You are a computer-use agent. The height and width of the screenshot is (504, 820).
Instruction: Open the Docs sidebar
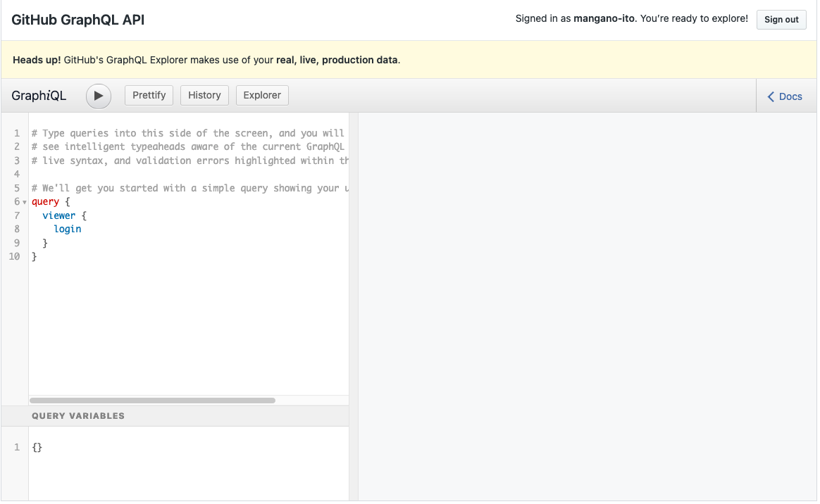click(x=785, y=96)
